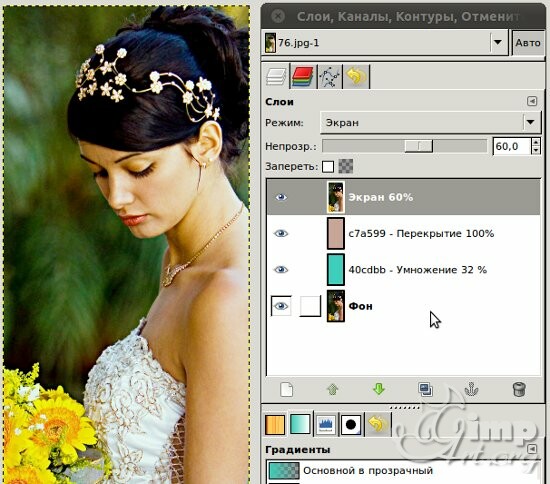Screen dimensions: 550x484
Task: Delete the layer using the trash icon
Action: (519, 389)
